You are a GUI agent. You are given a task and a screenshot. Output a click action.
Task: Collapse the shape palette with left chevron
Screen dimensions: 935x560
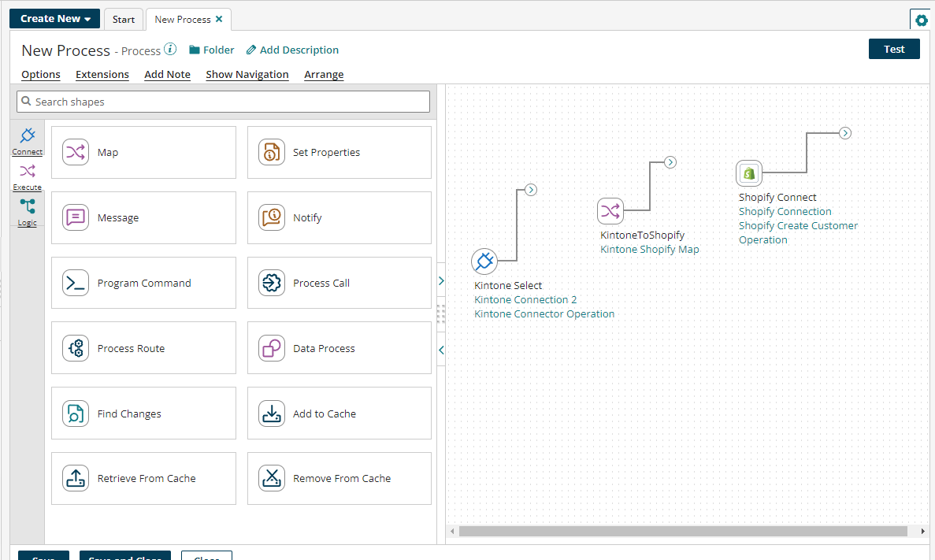click(x=441, y=350)
